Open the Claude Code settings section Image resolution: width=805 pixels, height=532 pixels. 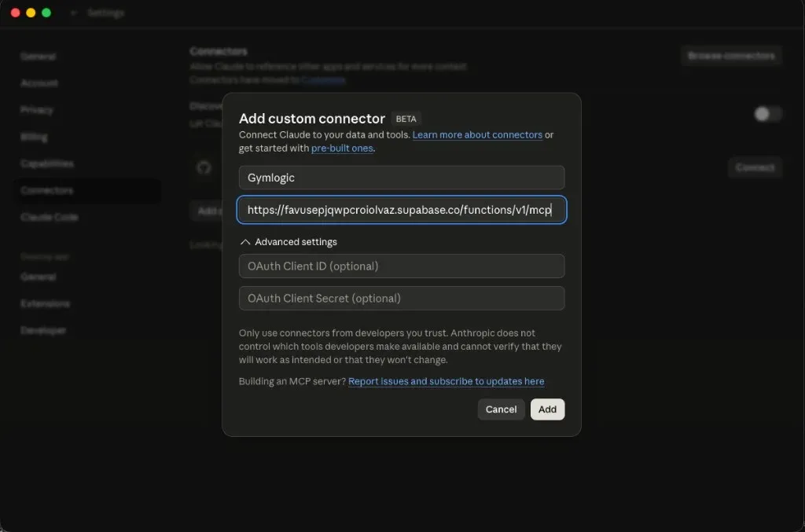coord(50,217)
